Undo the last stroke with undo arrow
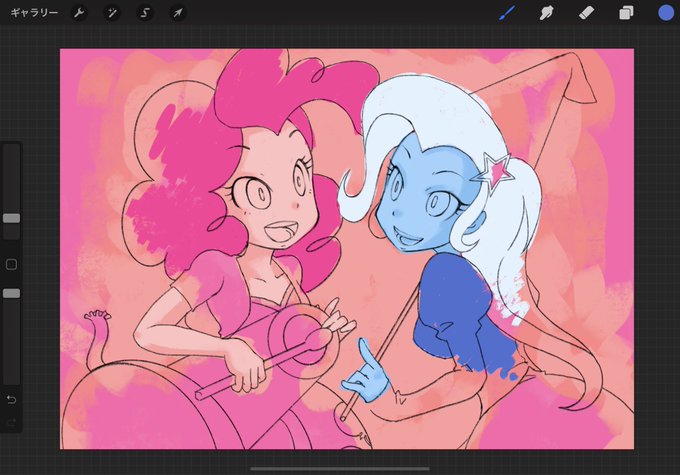The image size is (680, 475). coord(11,400)
